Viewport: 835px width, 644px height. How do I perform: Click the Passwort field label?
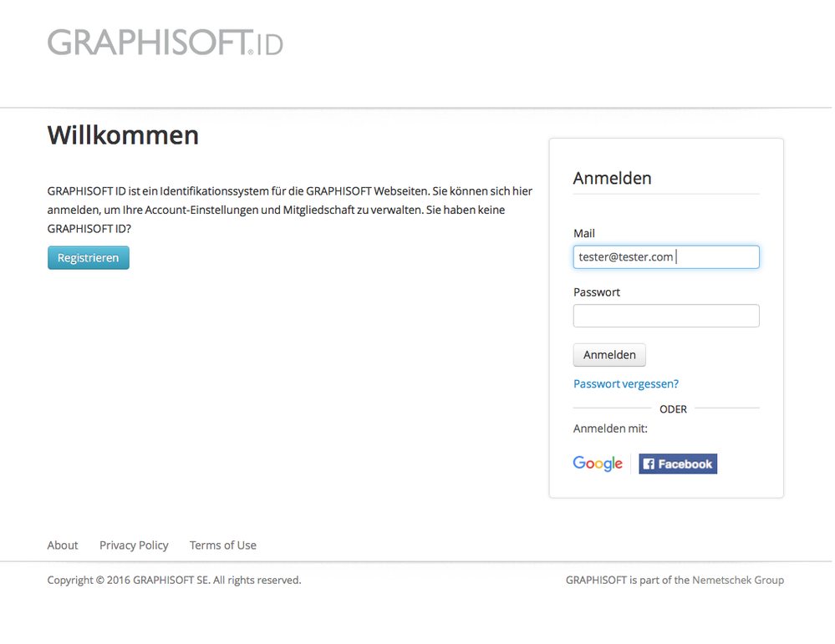pyautogui.click(x=597, y=292)
